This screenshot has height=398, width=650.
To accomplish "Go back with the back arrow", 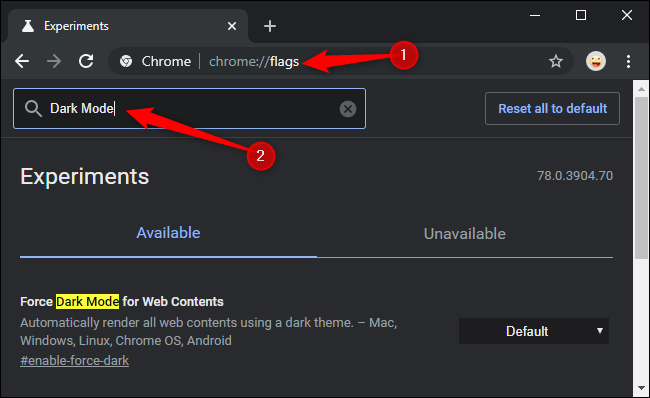I will 22,61.
